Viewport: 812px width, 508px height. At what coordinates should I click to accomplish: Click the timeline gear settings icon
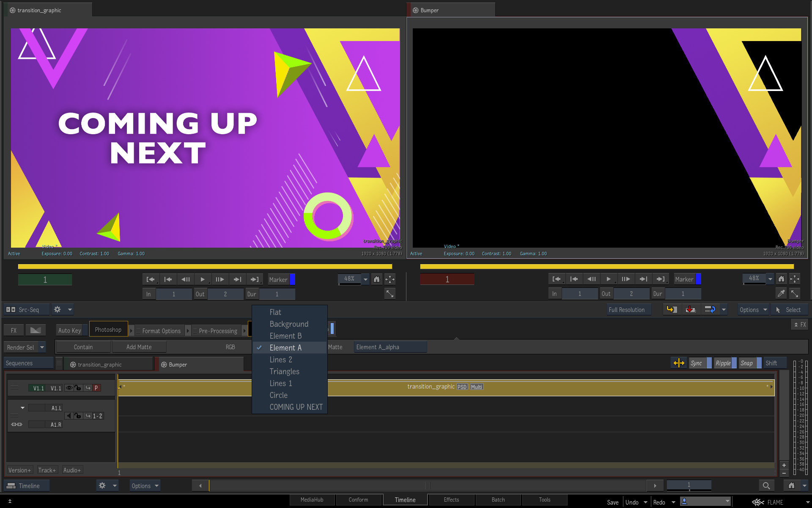tap(102, 486)
